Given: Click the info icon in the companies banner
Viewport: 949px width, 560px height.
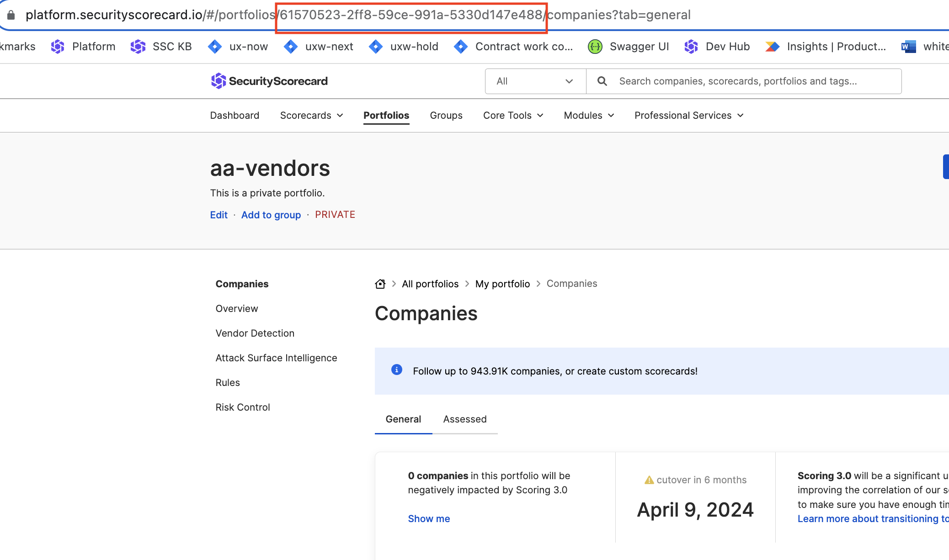Looking at the screenshot, I should click(396, 370).
